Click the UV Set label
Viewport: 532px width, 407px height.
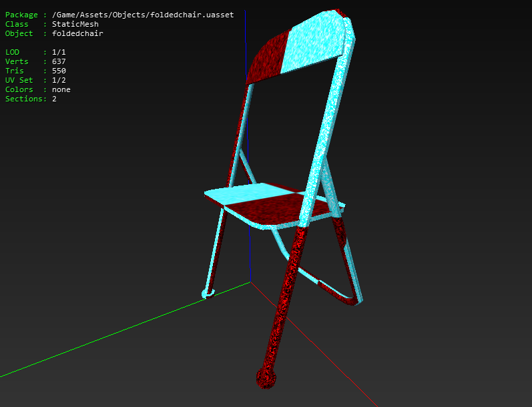pos(19,80)
